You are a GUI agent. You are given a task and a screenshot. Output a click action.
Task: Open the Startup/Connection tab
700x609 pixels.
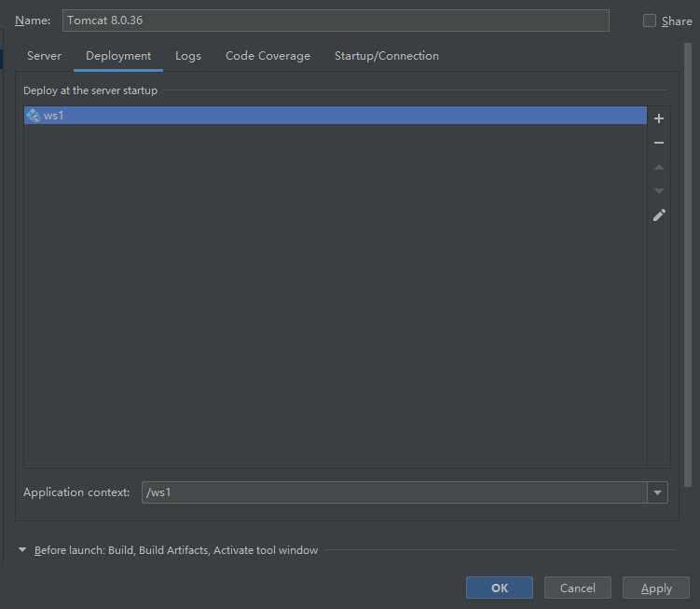click(x=387, y=56)
